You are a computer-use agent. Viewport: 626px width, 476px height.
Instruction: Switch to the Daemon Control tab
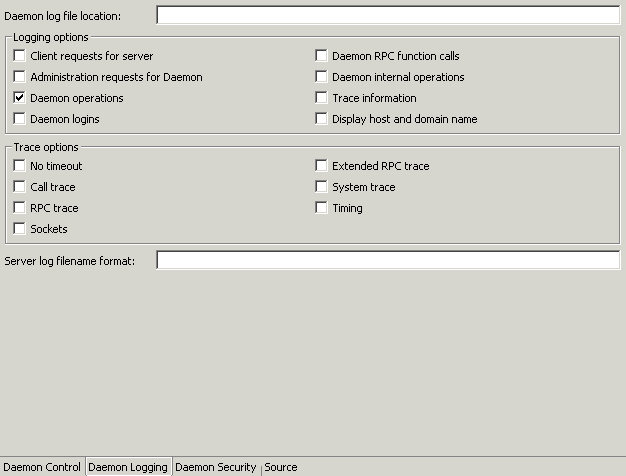(x=42, y=467)
